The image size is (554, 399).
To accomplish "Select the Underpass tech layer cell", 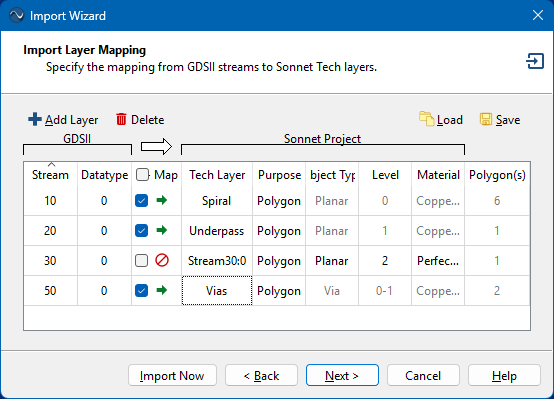I will (217, 231).
